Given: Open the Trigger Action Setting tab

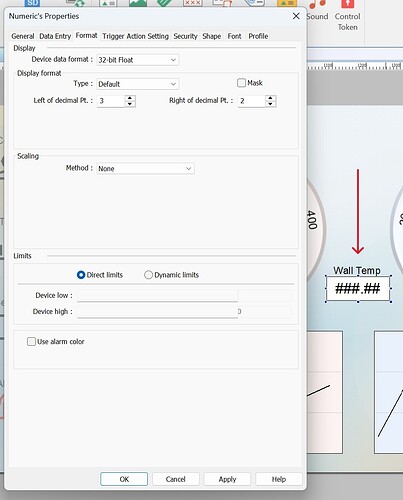Looking at the screenshot, I should [x=135, y=36].
